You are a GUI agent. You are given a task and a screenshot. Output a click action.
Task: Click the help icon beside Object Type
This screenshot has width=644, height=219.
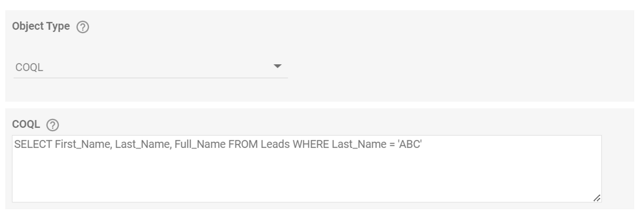point(83,27)
